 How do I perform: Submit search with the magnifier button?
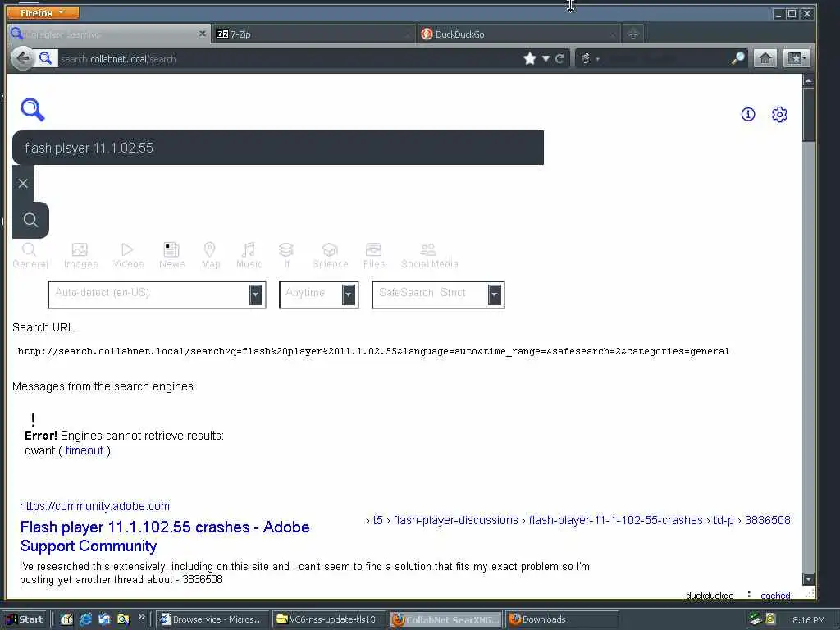30,220
